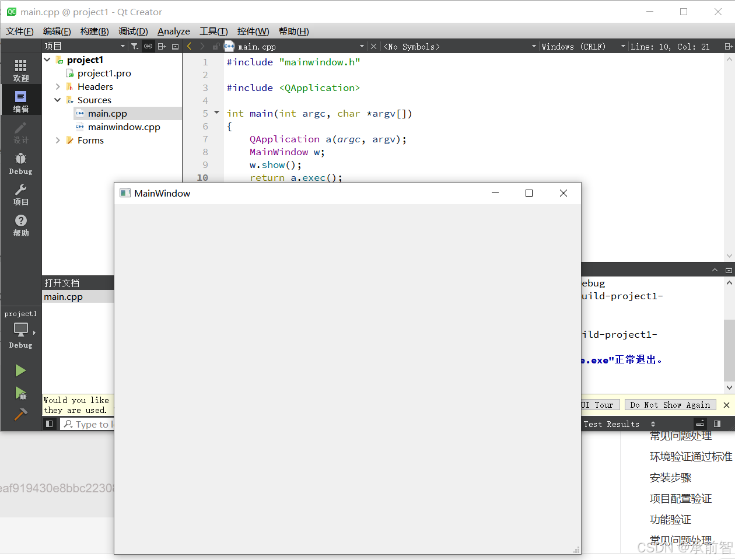The height and width of the screenshot is (560, 735).
Task: Open the output pane selector arrows
Action: (x=653, y=424)
